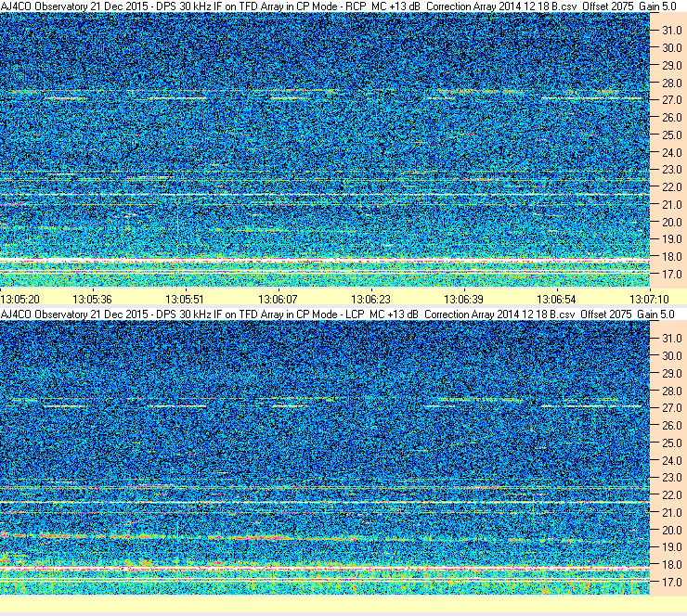The width and height of the screenshot is (687, 616).
Task: Click the 19.0 frequency label in RCP panel
Action: pos(671,239)
